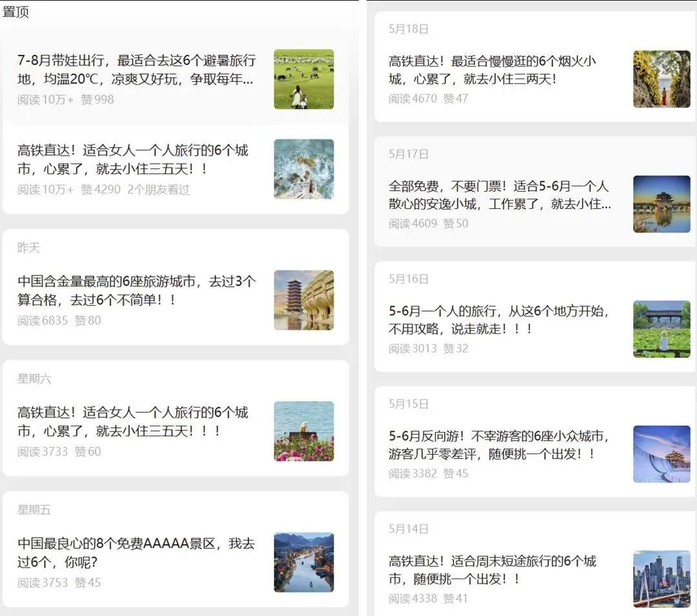Open grassland thumbnail of 7-8月带娃出行 article
This screenshot has height=616, width=697.
tap(303, 79)
